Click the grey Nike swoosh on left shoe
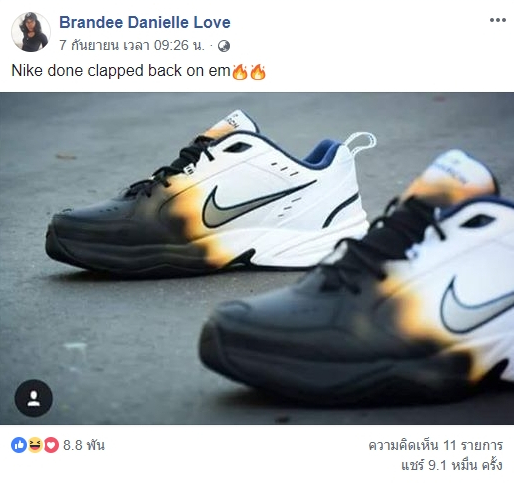The image size is (514, 483). click(253, 205)
